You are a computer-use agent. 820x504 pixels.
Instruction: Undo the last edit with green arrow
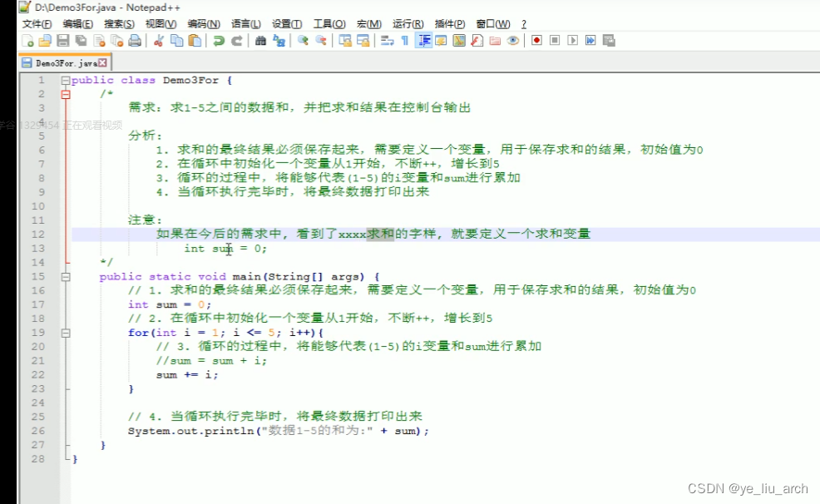coord(219,41)
